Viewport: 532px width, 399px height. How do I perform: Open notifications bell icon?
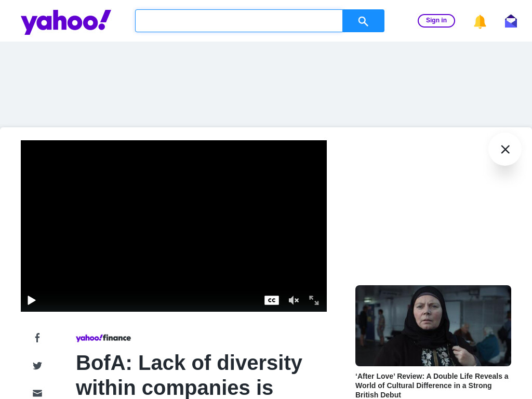(x=480, y=21)
